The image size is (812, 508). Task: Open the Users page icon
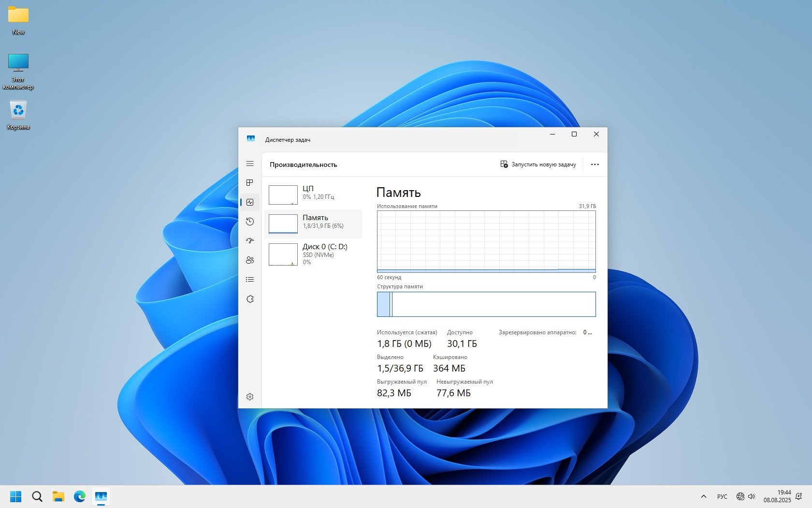click(x=250, y=260)
